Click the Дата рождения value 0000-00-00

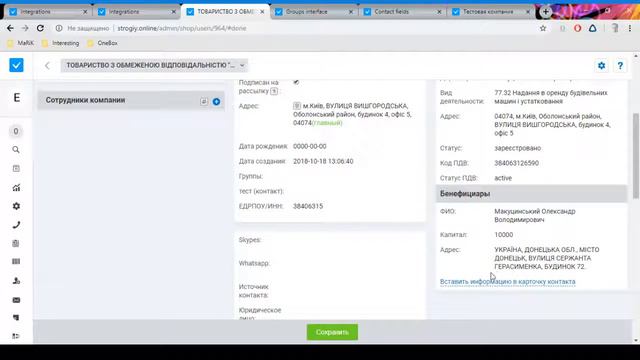point(309,146)
